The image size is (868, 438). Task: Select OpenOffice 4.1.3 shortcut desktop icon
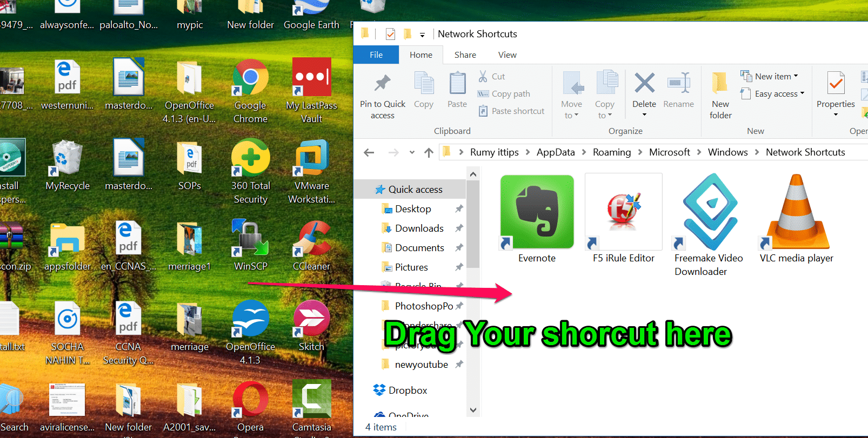pos(250,332)
